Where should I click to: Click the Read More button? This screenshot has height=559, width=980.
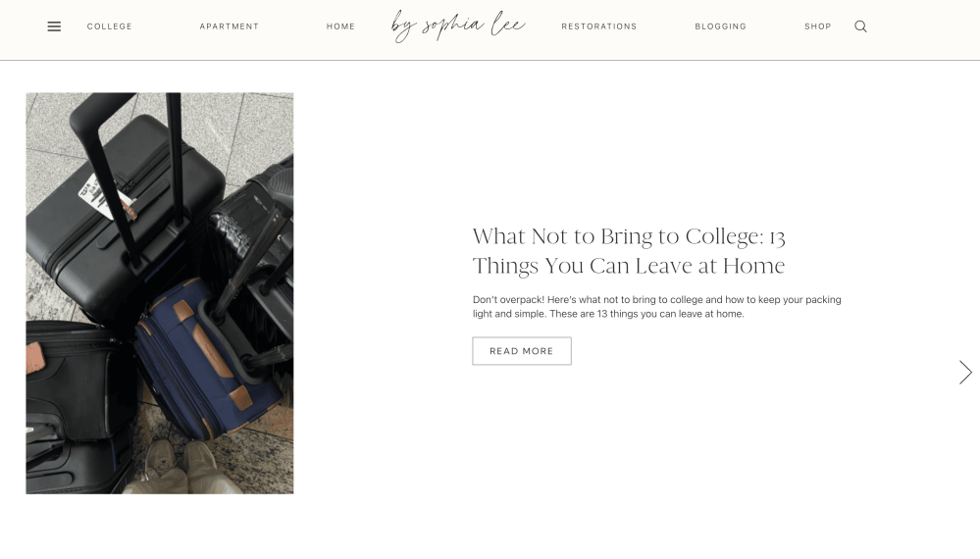tap(522, 351)
